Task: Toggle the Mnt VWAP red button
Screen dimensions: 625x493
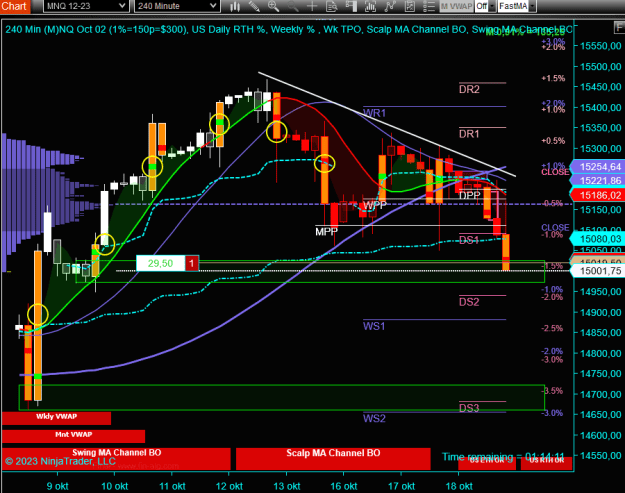Action: coord(73,436)
